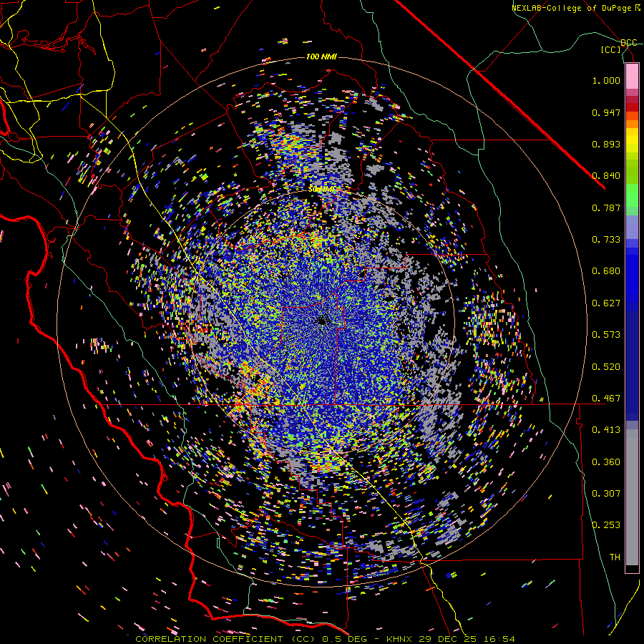Click the 0.520 legend value
The image size is (644, 644).
click(606, 367)
